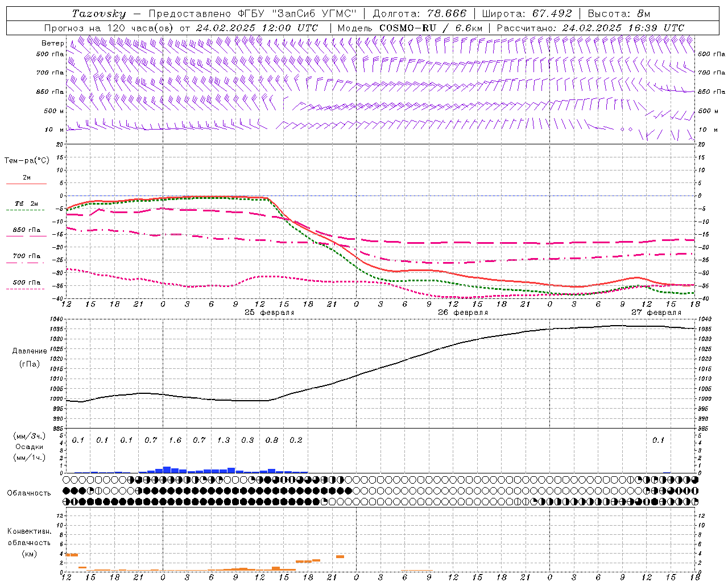This screenshot has height=582, width=728.
Task: Click the Облачность cloud cover label
Action: [29, 493]
